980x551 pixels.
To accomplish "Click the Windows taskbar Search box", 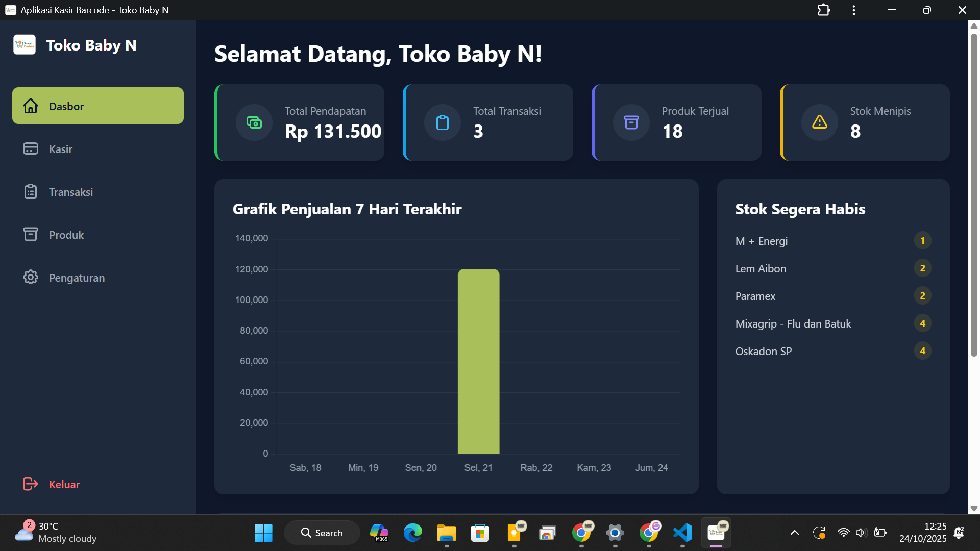I will tap(322, 533).
